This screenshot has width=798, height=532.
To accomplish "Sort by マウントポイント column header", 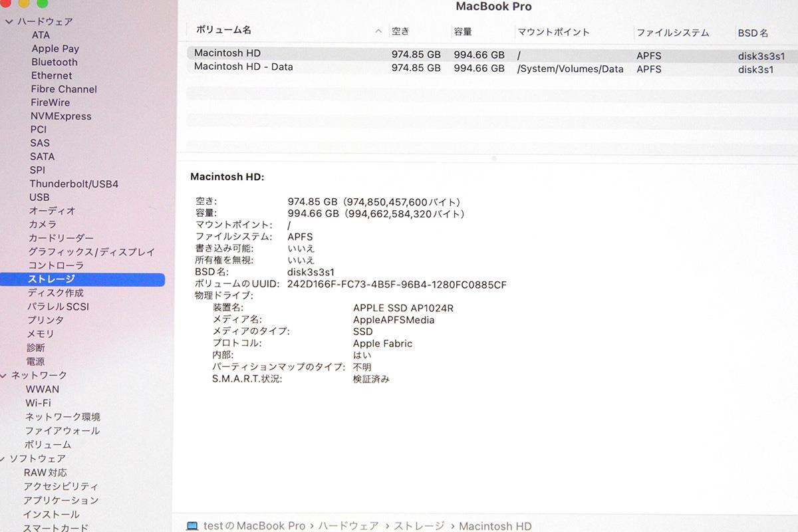I will click(553, 32).
